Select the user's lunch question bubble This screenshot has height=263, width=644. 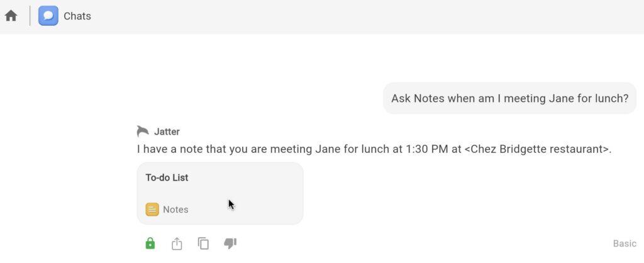(x=509, y=98)
